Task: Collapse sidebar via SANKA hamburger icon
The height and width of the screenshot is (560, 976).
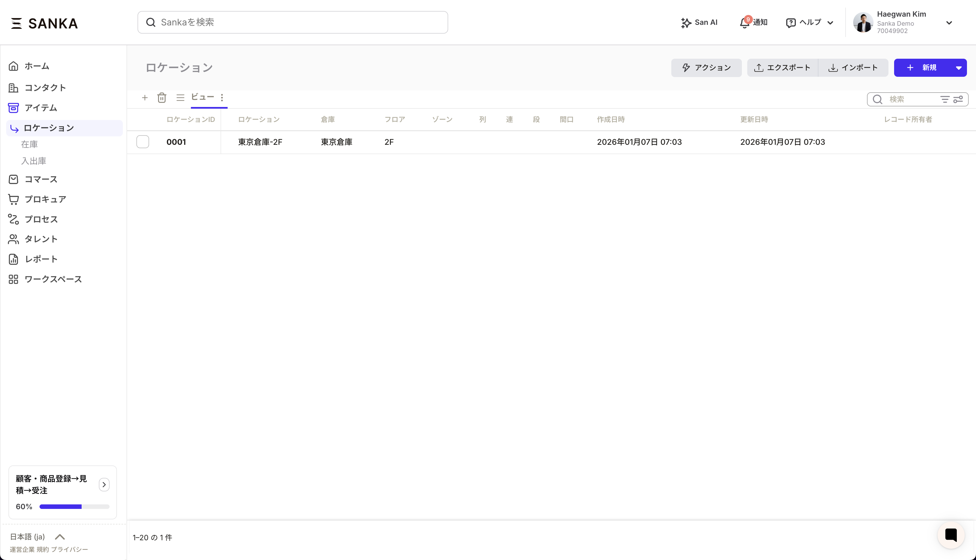Action: tap(16, 23)
